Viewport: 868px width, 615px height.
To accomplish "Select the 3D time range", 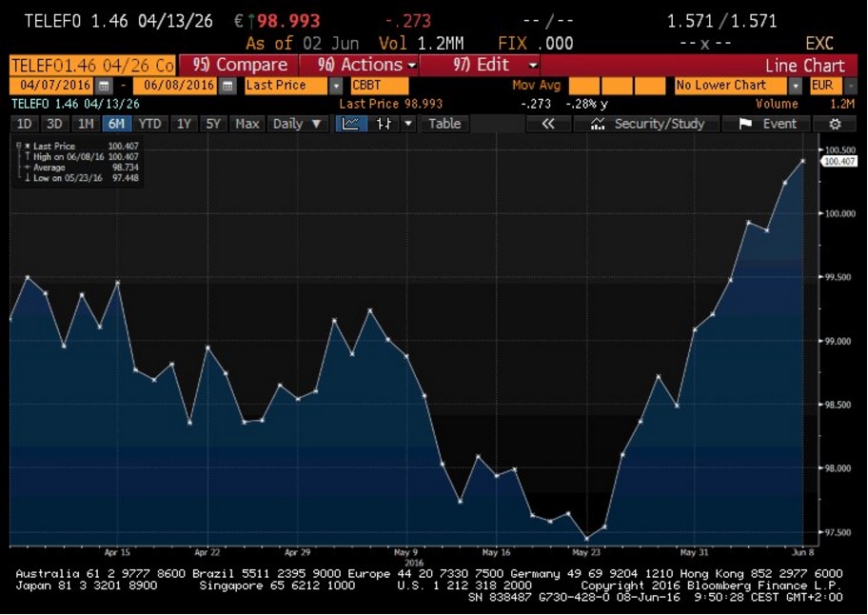I will pyautogui.click(x=54, y=124).
